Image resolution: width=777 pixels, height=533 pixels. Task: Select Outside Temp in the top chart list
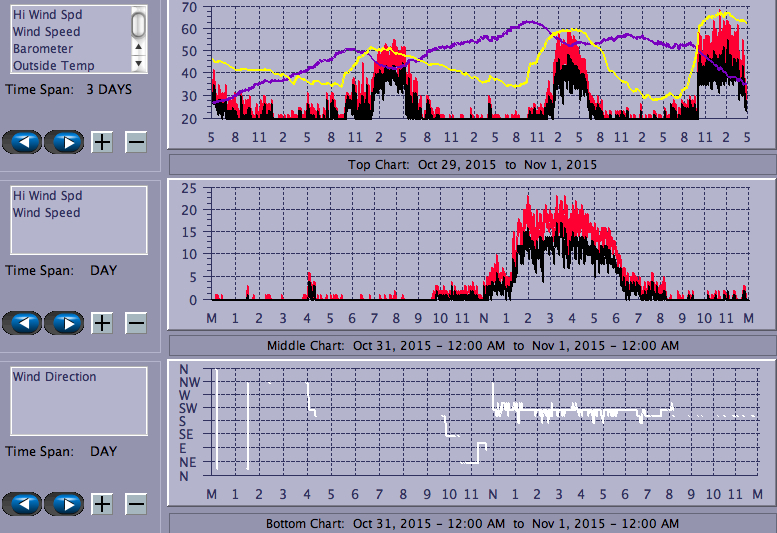pyautogui.click(x=53, y=66)
